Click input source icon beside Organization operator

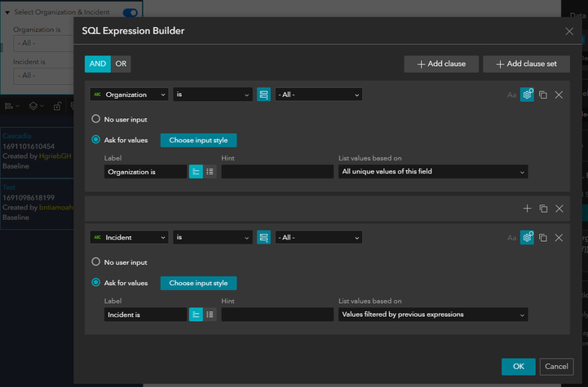[x=263, y=95]
